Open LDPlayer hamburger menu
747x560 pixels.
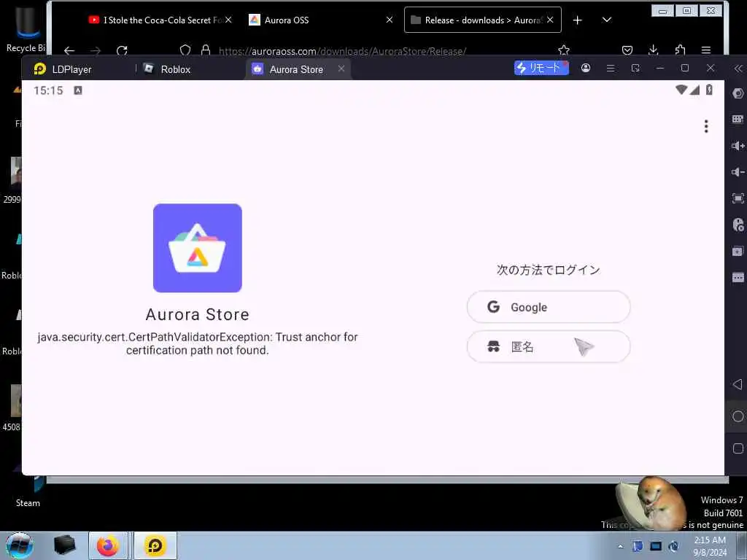(611, 68)
